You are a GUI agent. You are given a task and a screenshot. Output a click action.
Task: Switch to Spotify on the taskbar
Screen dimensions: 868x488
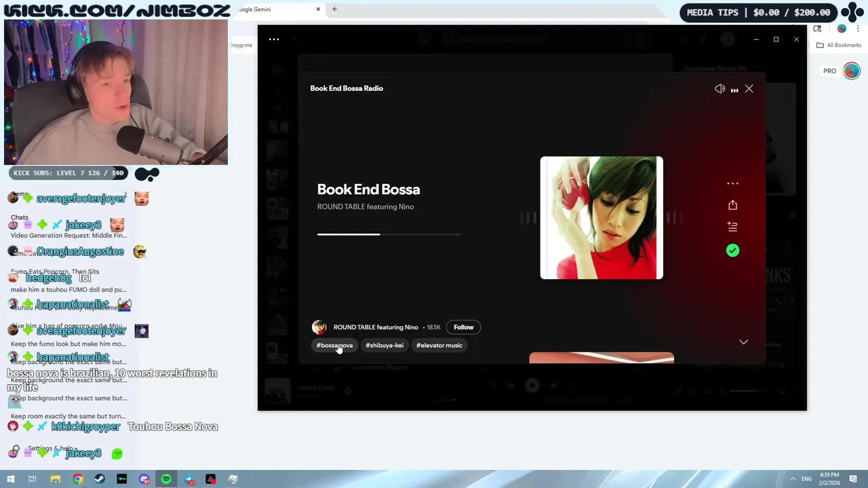166,479
